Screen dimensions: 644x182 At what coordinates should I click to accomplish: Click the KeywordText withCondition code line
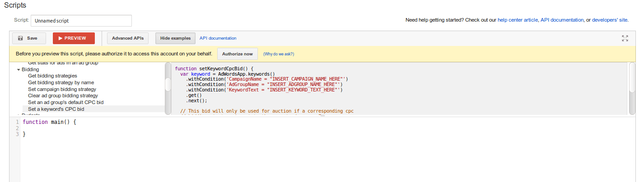264,90
